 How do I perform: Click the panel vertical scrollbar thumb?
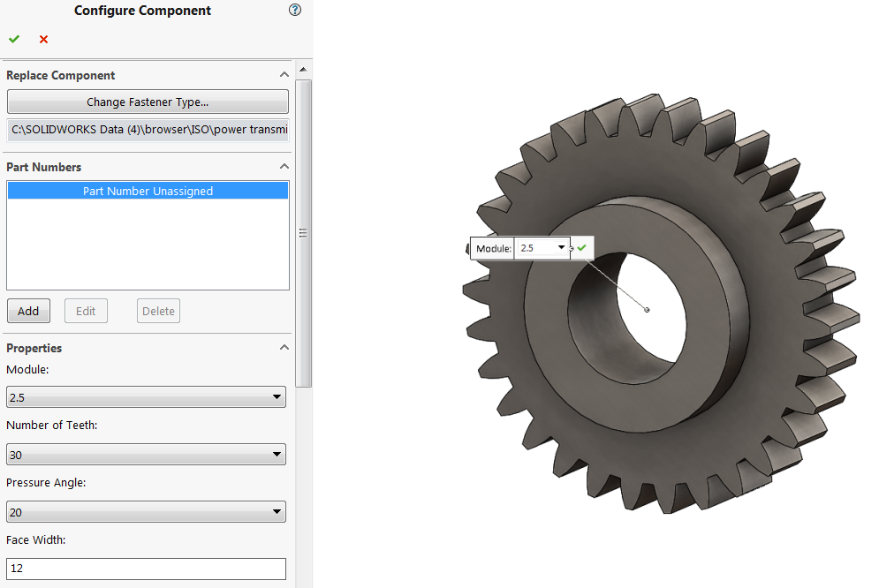pyautogui.click(x=303, y=233)
